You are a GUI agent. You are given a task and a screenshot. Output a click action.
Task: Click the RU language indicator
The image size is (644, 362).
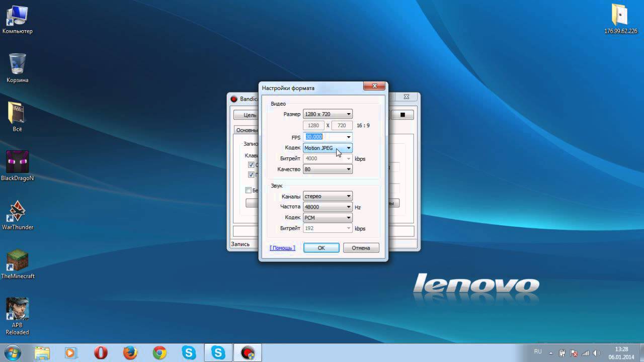click(x=538, y=351)
